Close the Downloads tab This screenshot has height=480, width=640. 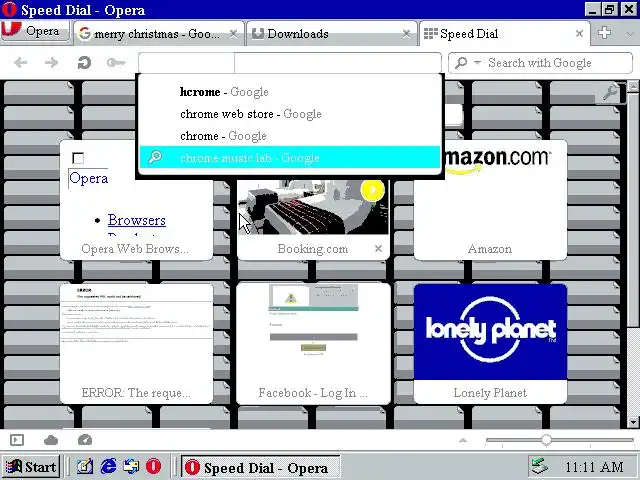pos(406,33)
